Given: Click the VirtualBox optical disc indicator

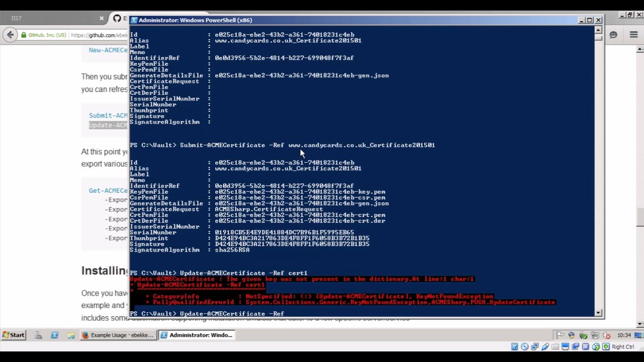Looking at the screenshot, I should [525, 346].
